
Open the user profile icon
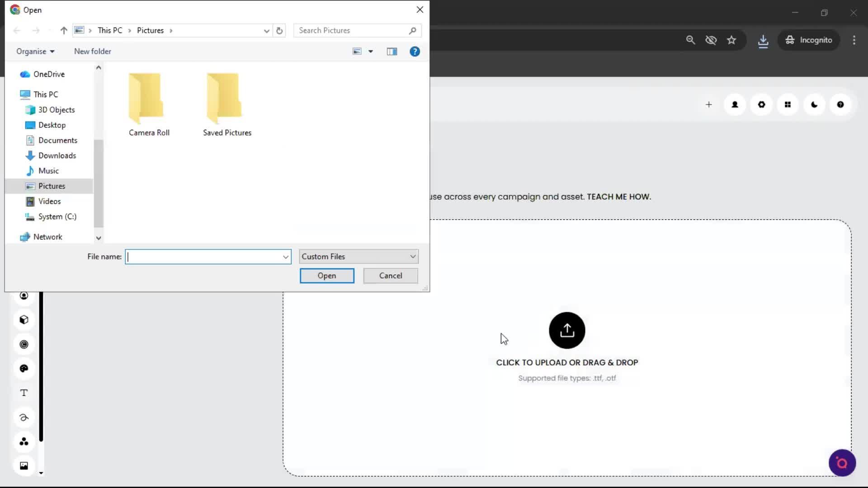click(x=735, y=104)
